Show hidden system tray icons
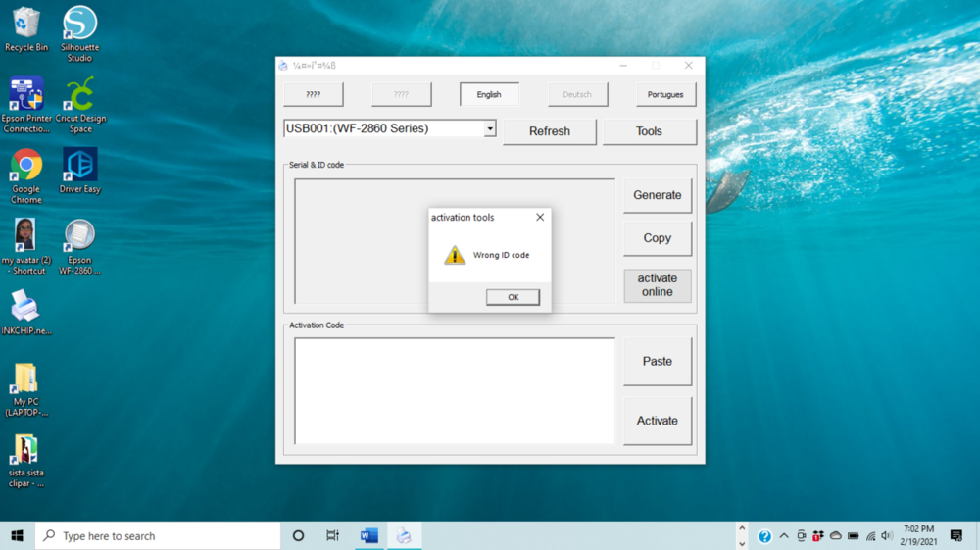 tap(784, 536)
